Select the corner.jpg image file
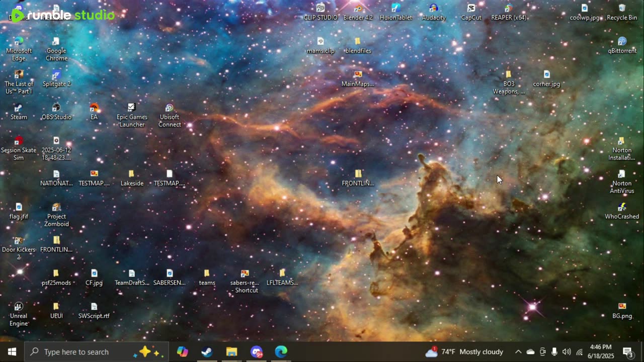 click(546, 78)
